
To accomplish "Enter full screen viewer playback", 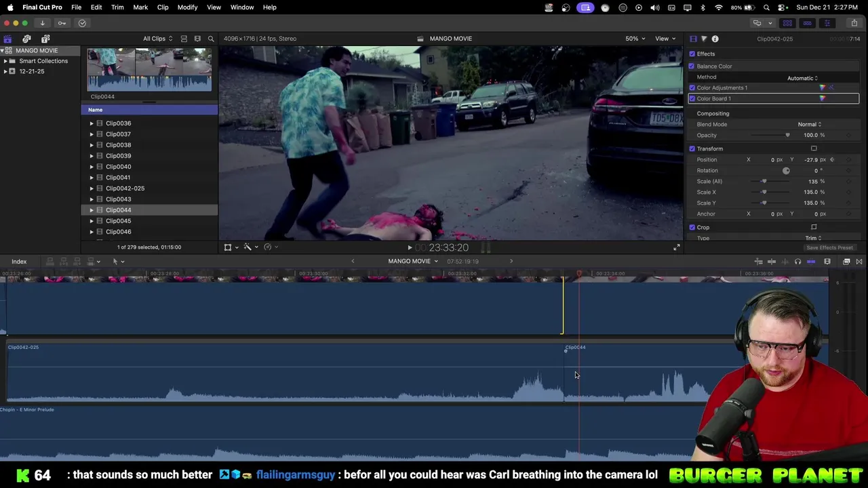I will coord(676,247).
